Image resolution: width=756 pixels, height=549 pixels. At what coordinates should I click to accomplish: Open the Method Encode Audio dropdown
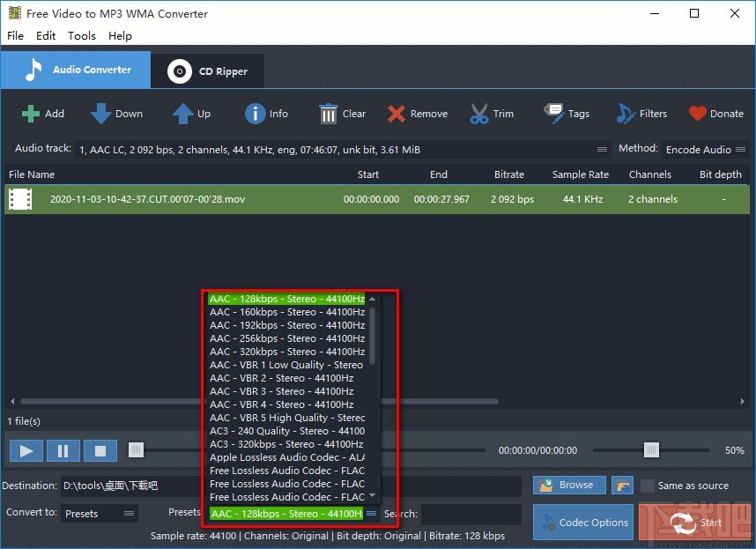click(x=706, y=150)
